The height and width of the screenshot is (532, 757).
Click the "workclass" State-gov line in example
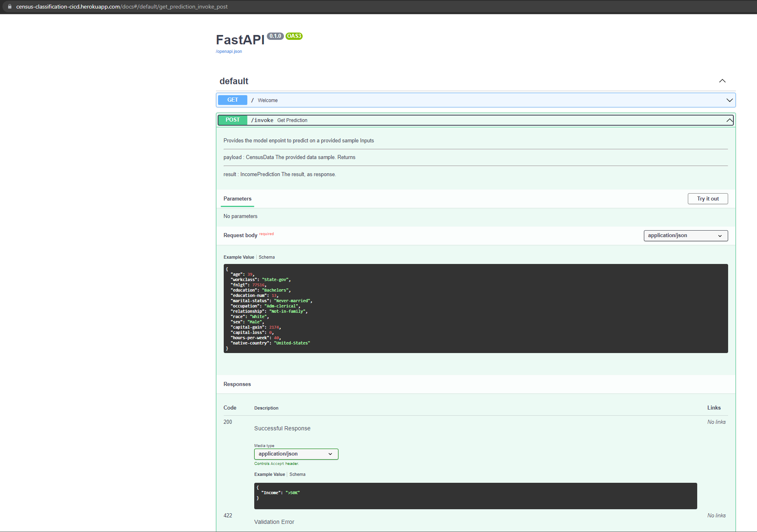pos(261,280)
